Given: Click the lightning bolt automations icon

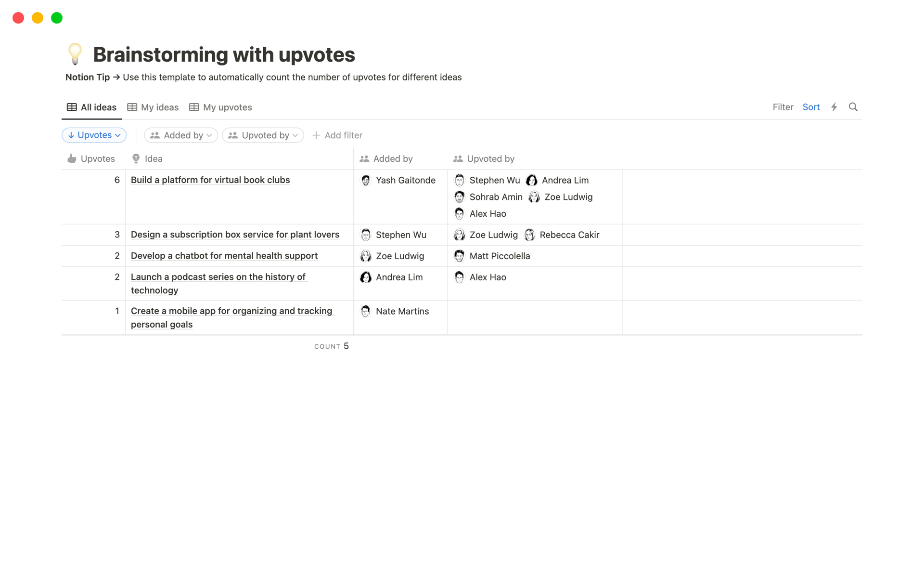Looking at the screenshot, I should (x=834, y=107).
